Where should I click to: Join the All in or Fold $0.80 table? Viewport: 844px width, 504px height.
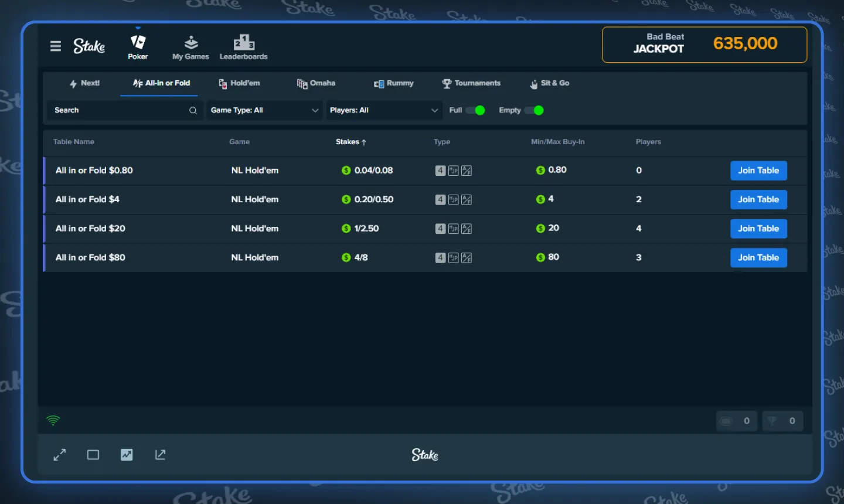click(758, 171)
